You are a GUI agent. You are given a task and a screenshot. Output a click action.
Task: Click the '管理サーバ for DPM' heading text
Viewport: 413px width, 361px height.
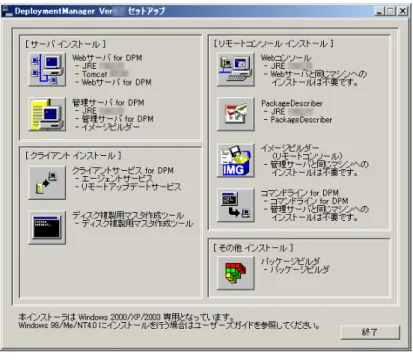pyautogui.click(x=108, y=102)
